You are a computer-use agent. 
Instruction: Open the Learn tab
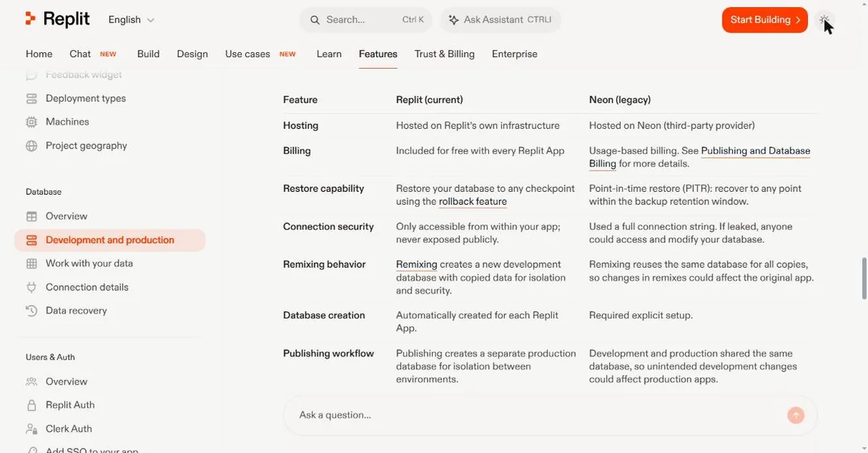click(x=329, y=54)
